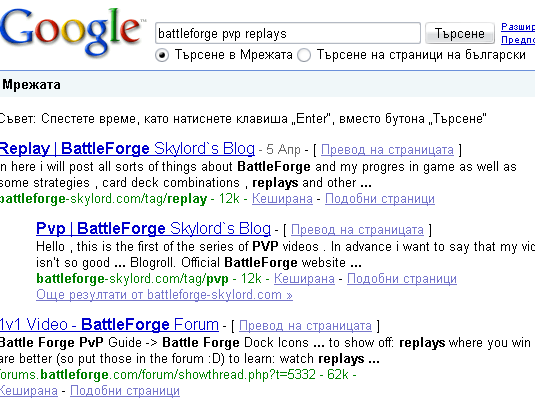The width and height of the screenshot is (535, 408).
Task: Select the Търсене в Мрежата radio button
Action: coord(162,55)
